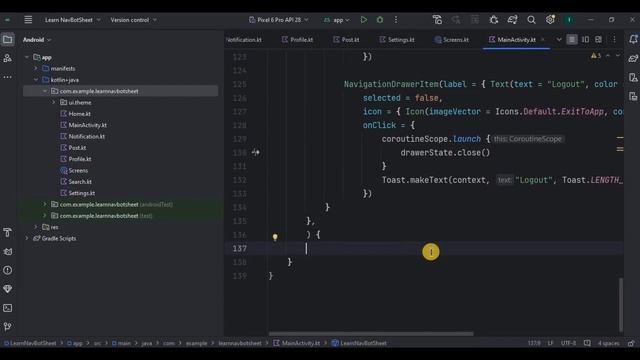This screenshot has width=640, height=360.
Task: Open Learn NavBotSheet project dropdown
Action: 72,20
